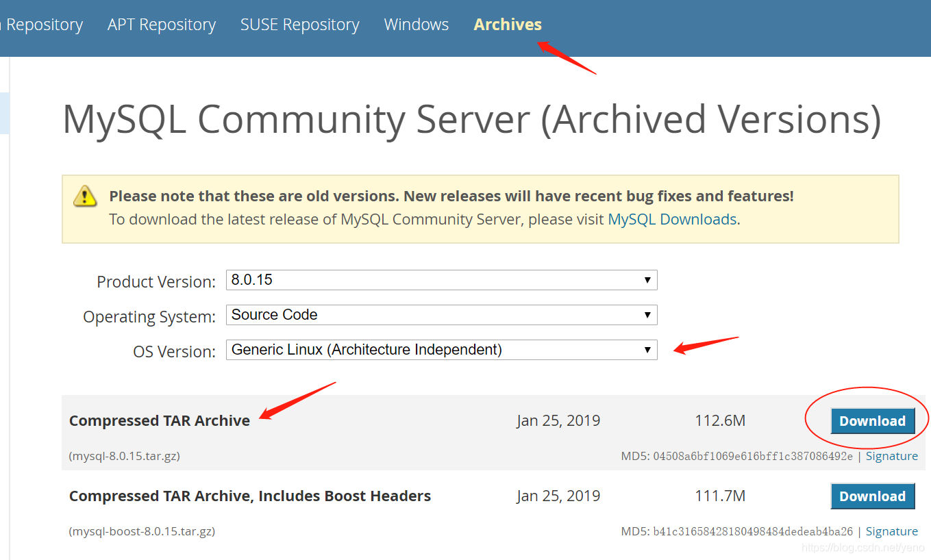The image size is (931, 560).
Task: Click the MD5 hash starting 04508a6b
Action: tap(753, 457)
